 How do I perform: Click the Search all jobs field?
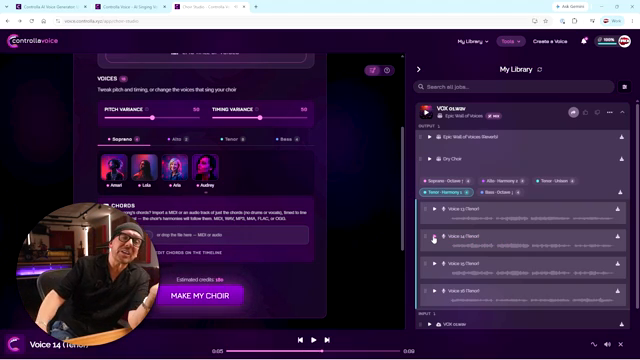[x=514, y=87]
